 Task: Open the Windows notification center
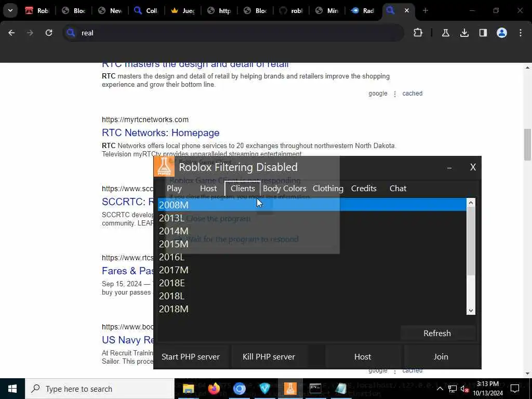pos(515,389)
